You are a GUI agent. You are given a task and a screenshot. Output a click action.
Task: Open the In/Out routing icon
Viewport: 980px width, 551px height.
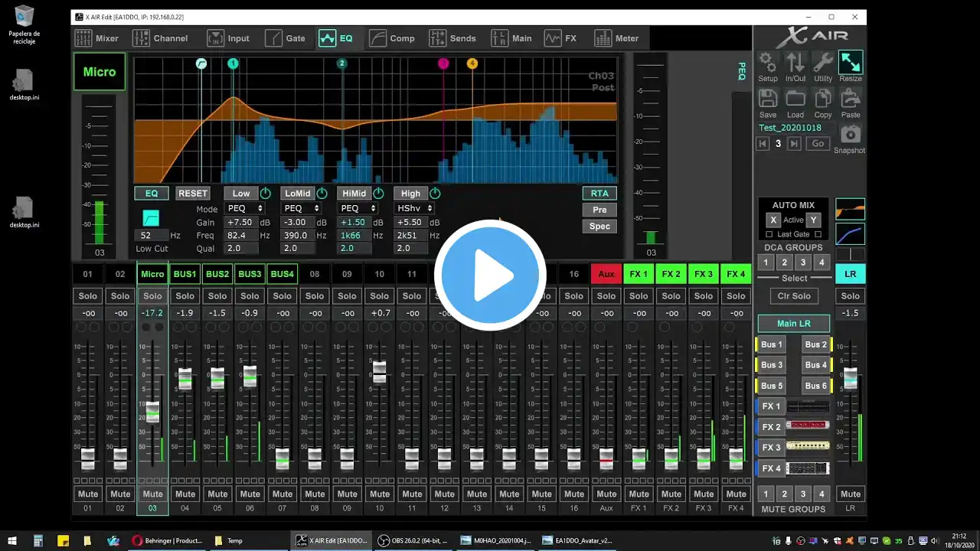pos(795,62)
